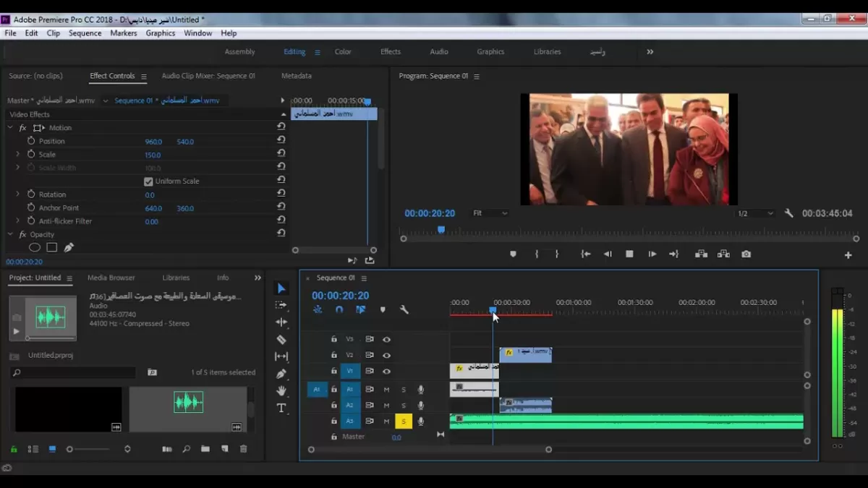Select the Razor tool in the tools panel
Screen dimensions: 868x488
pyautogui.click(x=281, y=339)
